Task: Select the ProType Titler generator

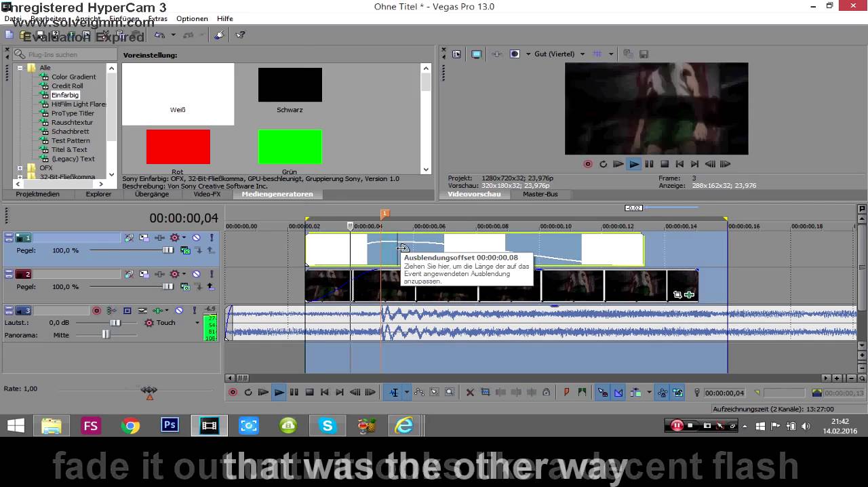Action: coord(73,113)
